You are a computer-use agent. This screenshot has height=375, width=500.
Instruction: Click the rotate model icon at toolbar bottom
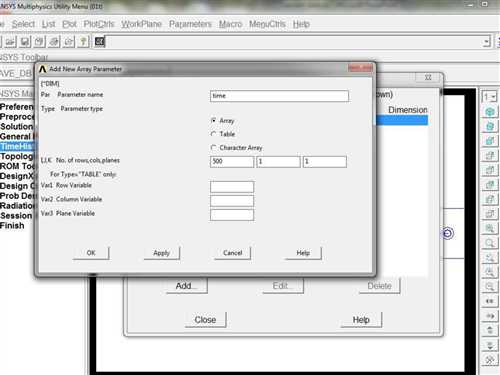pos(490,360)
